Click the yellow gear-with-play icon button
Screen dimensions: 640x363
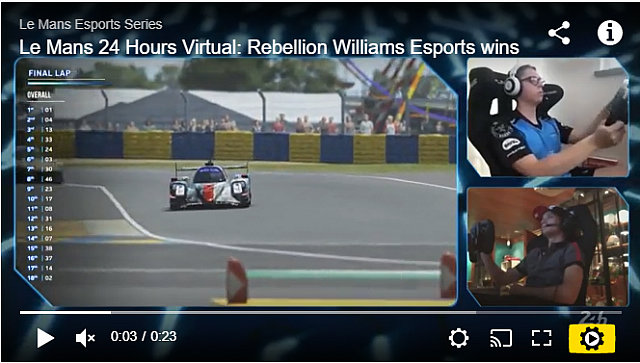point(592,339)
